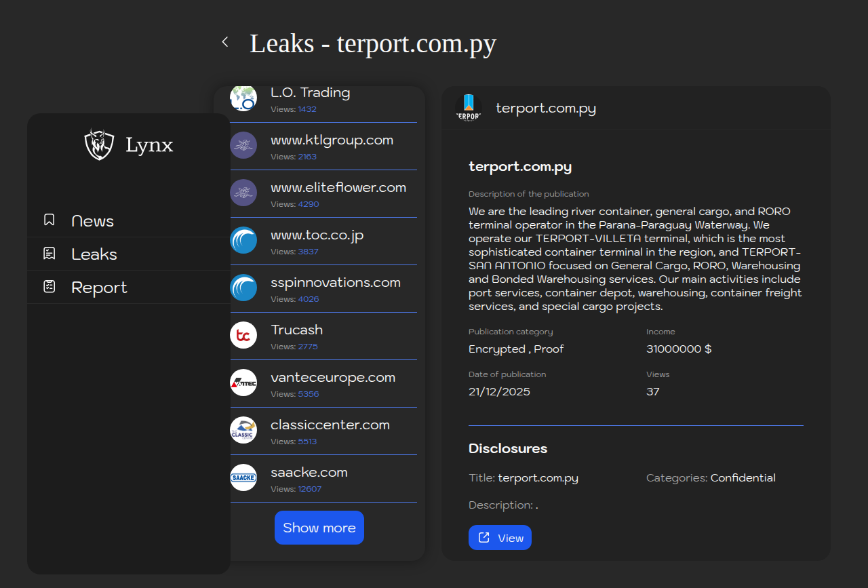Open the News menu item
Image resolution: width=868 pixels, height=588 pixels.
[x=93, y=221]
